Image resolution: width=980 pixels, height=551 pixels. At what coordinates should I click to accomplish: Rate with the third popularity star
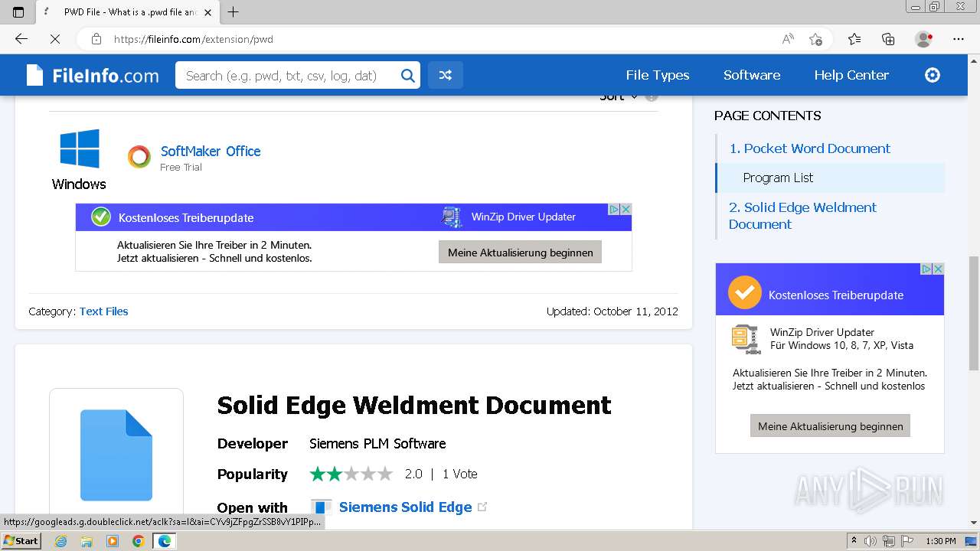click(351, 474)
